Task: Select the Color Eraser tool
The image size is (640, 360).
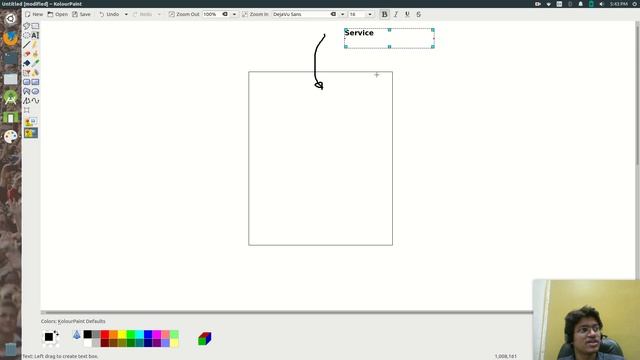Action: click(x=27, y=73)
